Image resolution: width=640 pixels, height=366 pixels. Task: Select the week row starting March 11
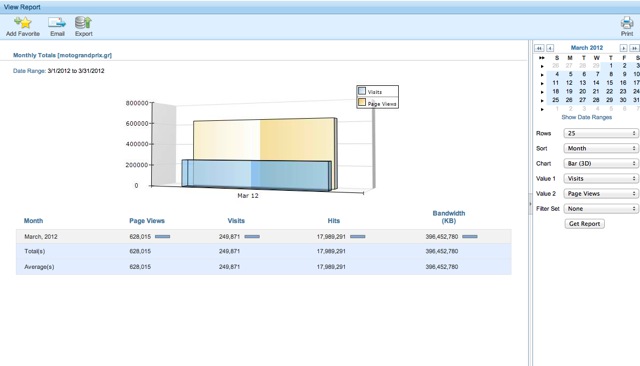click(542, 83)
